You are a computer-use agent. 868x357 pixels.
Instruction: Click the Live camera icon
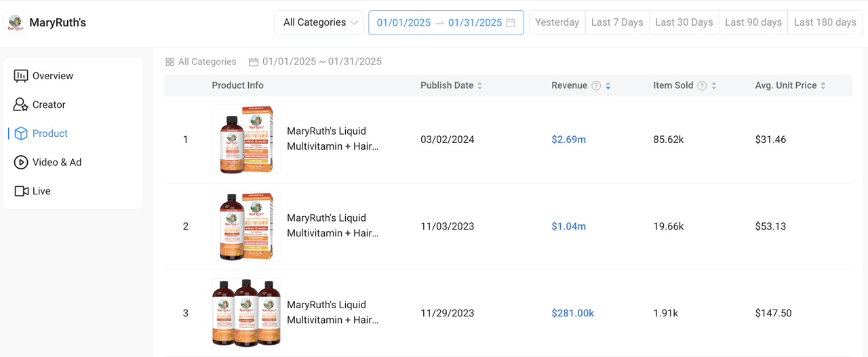pos(21,191)
